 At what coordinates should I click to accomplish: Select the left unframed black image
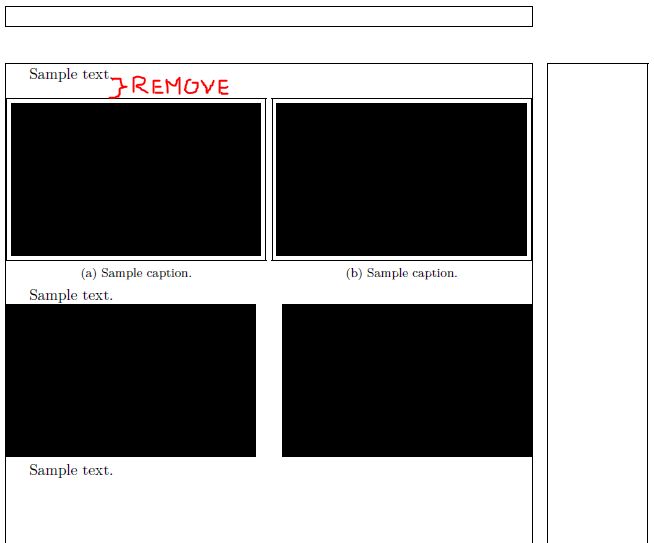(131, 380)
